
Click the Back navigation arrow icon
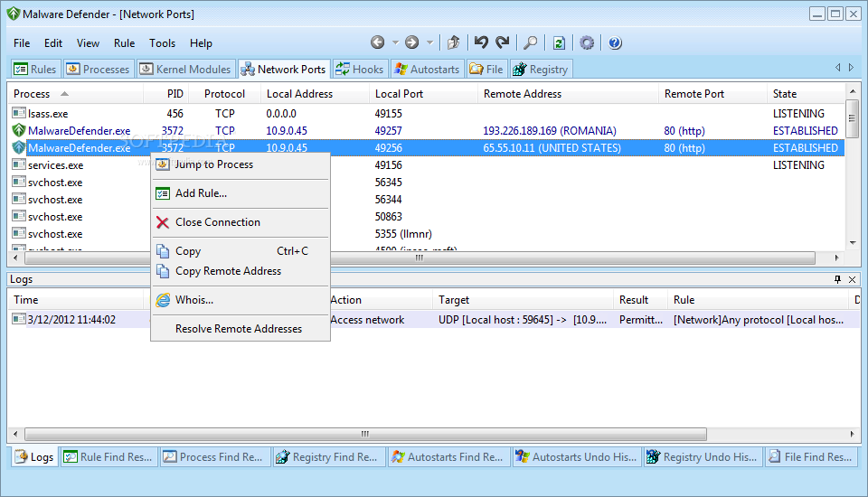[x=378, y=42]
